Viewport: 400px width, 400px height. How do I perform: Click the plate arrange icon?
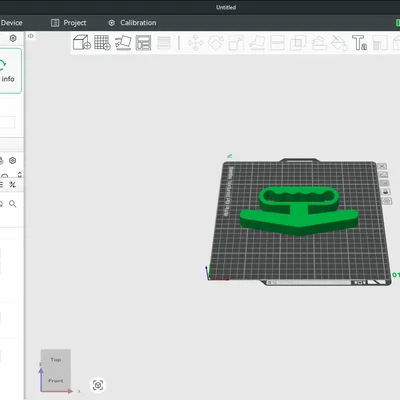click(x=384, y=183)
